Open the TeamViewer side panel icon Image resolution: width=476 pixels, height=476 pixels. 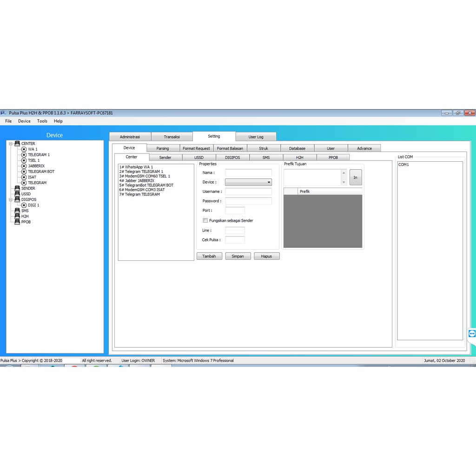pos(472,334)
